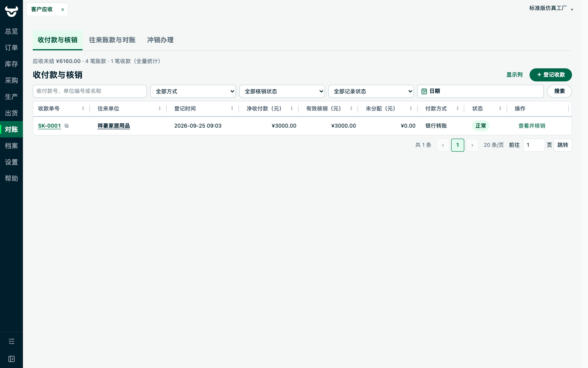Open 采购 in the sidebar
The width and height of the screenshot is (588, 368).
pos(11,80)
